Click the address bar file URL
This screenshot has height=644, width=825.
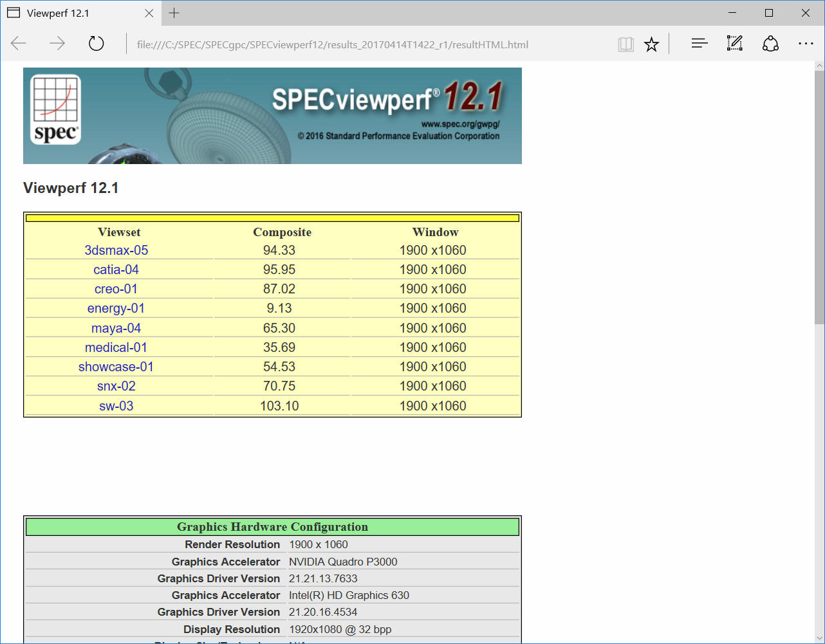[x=333, y=44]
